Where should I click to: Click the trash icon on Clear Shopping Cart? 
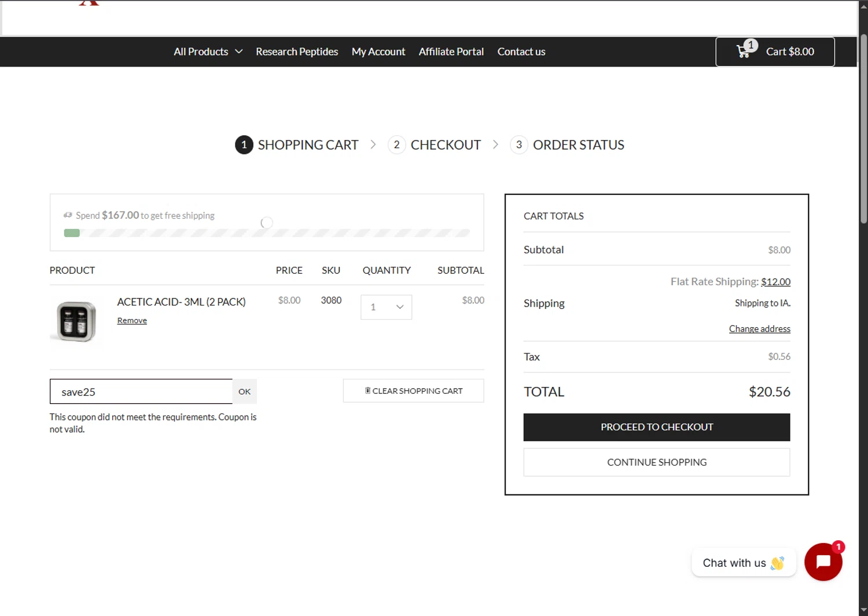[367, 390]
